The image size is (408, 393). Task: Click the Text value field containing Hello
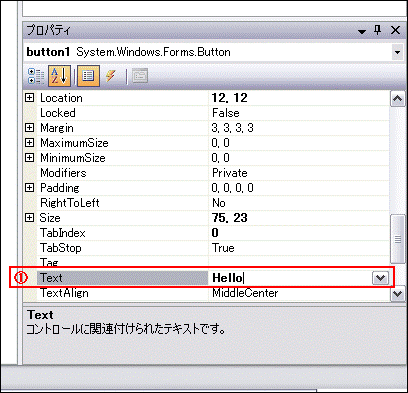coord(291,278)
